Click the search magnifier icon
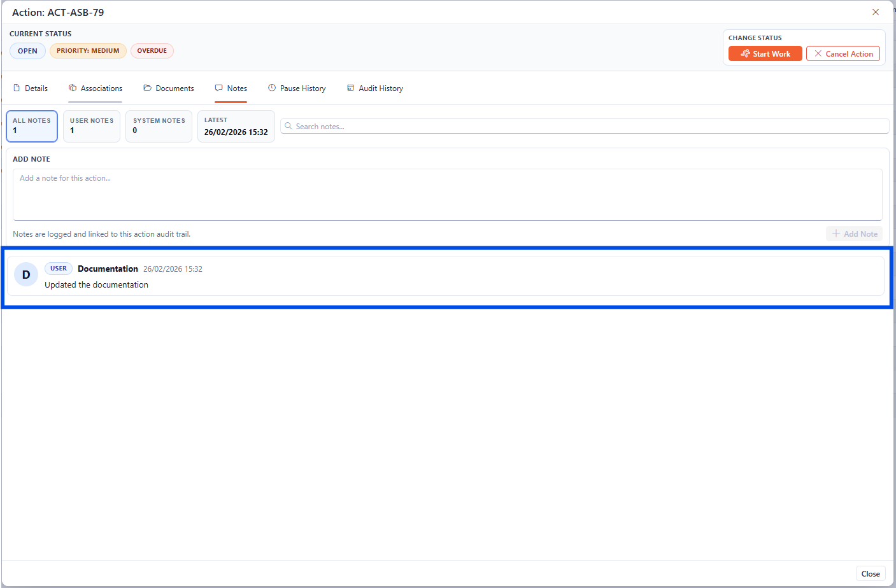 (288, 126)
